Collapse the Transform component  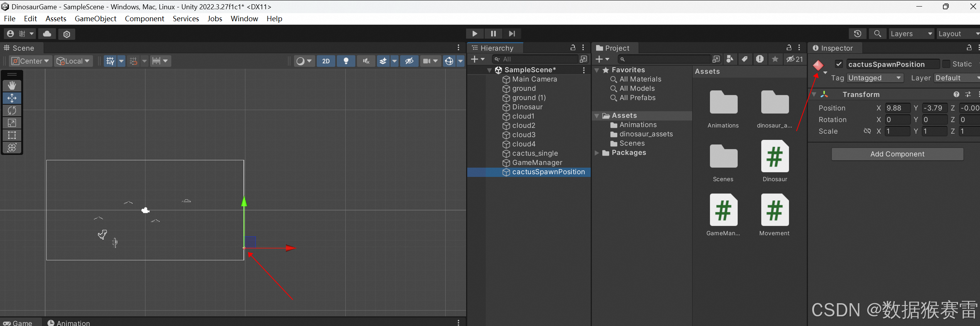(814, 95)
